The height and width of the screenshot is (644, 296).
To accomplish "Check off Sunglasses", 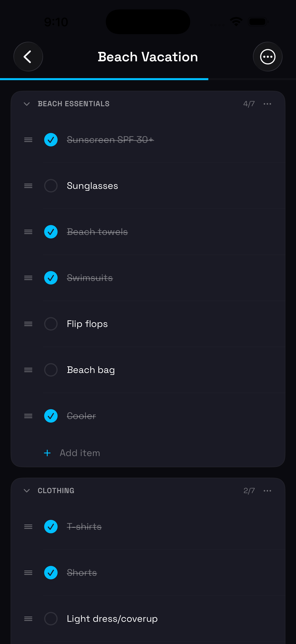I will tap(51, 186).
